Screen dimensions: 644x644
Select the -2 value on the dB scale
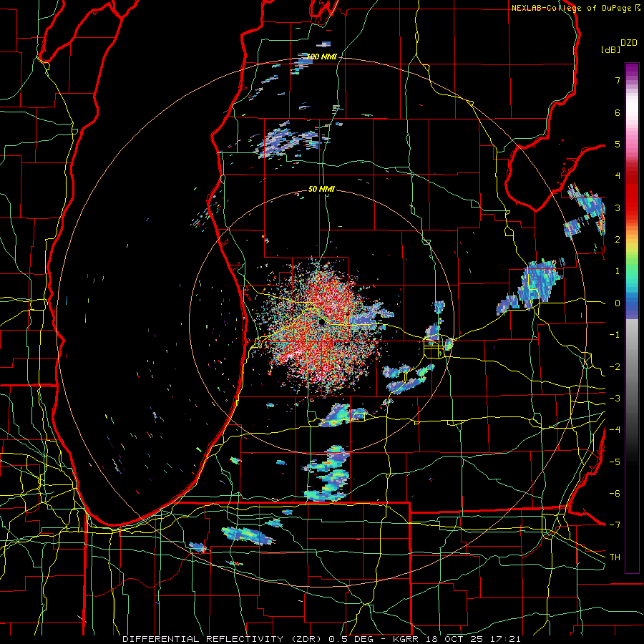click(x=615, y=367)
